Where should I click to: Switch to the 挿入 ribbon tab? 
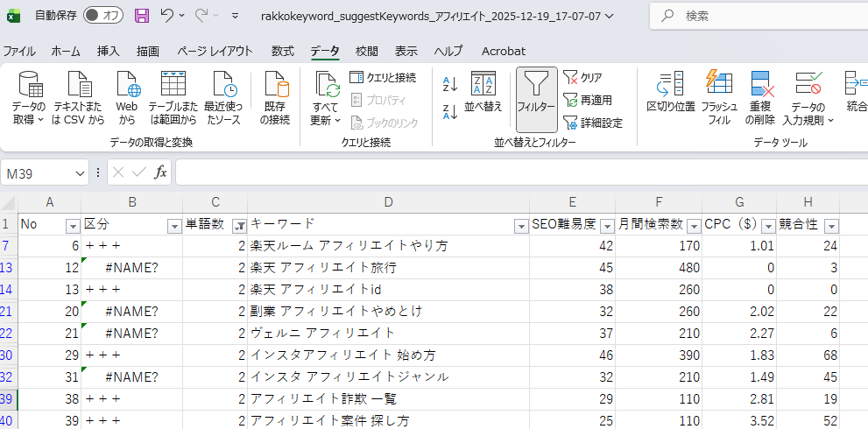(109, 52)
